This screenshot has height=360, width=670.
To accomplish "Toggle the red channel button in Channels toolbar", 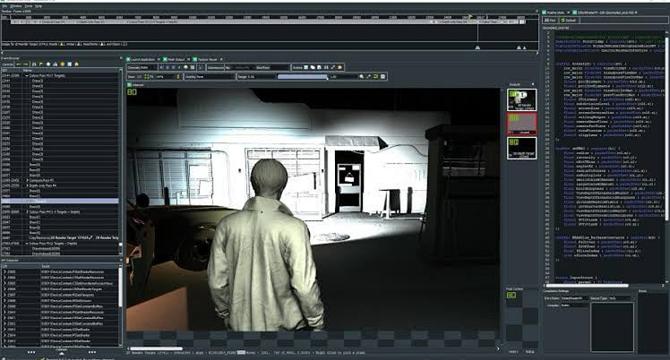I will tap(161, 67).
